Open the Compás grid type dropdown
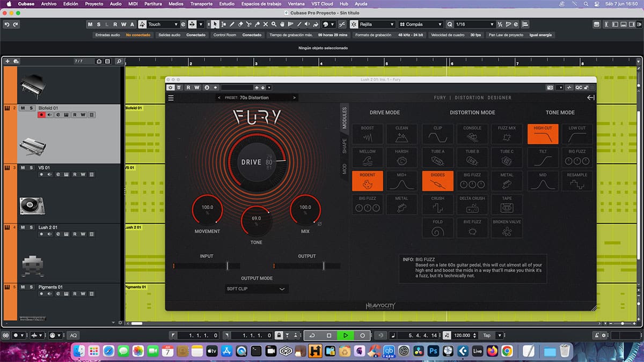 pos(421,24)
